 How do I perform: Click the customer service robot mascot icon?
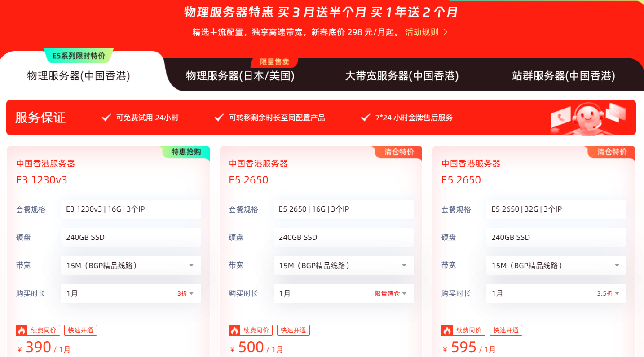click(588, 117)
